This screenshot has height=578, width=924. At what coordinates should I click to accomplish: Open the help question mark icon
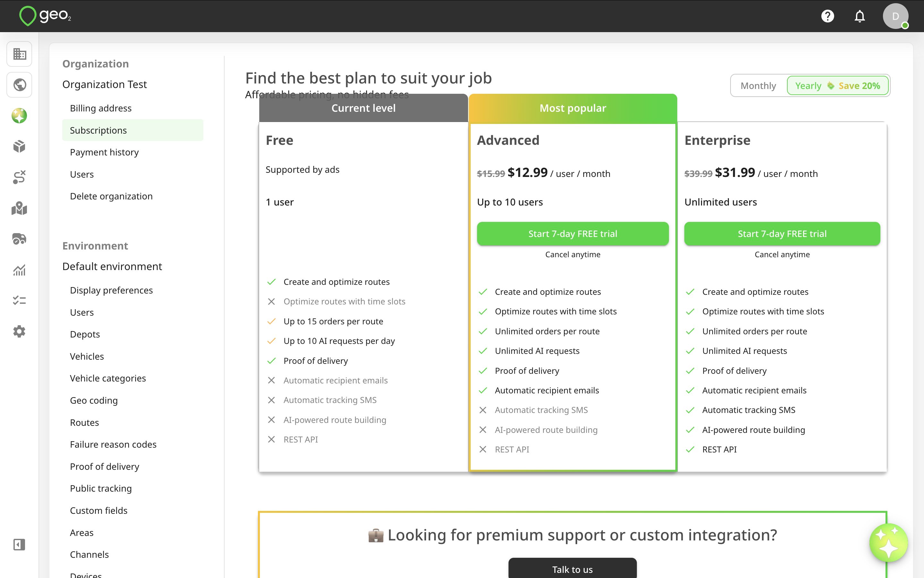[827, 16]
